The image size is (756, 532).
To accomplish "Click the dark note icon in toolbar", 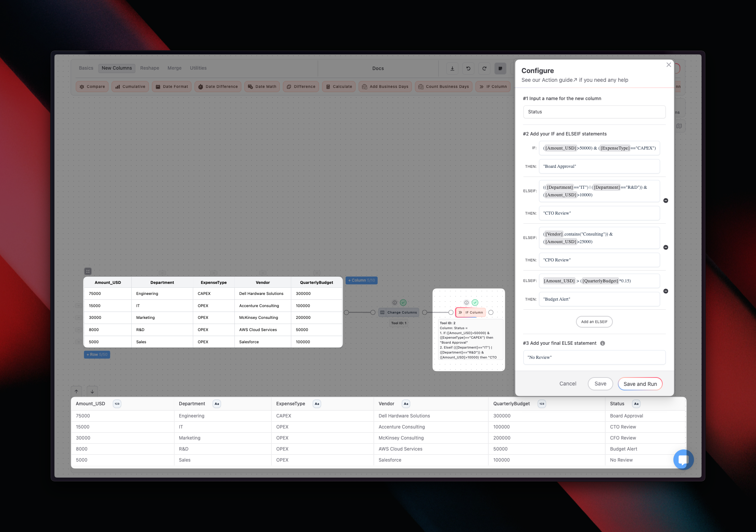I will [500, 68].
